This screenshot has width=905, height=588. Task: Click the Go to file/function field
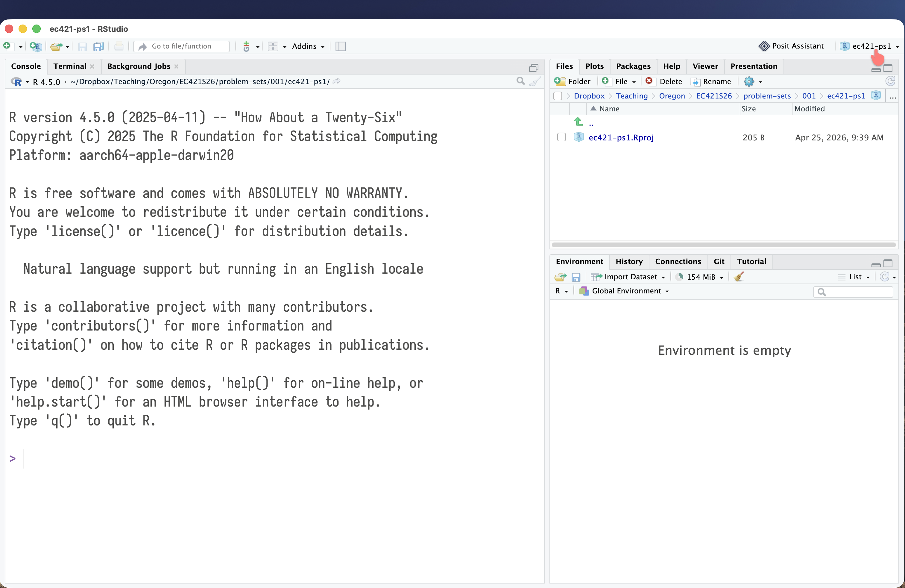(x=182, y=46)
